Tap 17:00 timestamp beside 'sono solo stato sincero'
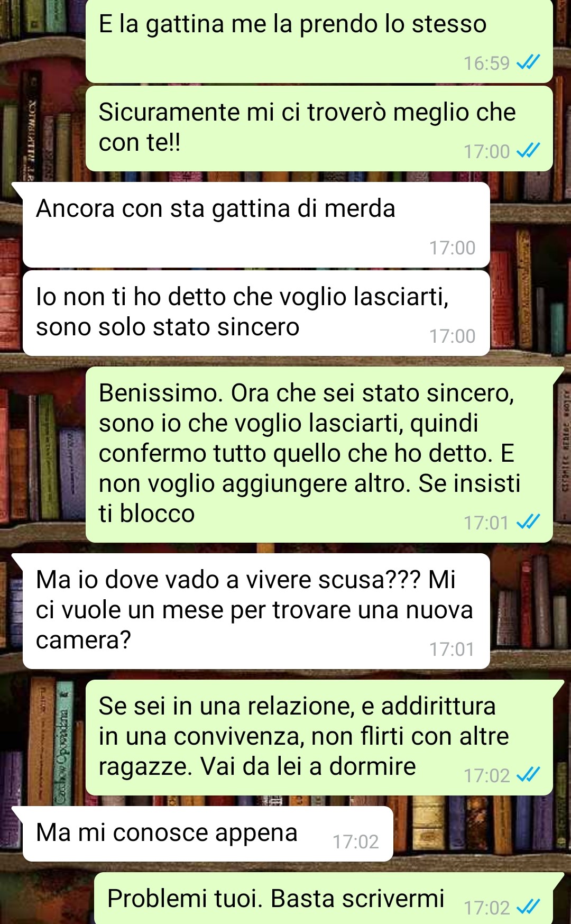Image resolution: width=571 pixels, height=924 pixels. [x=452, y=336]
